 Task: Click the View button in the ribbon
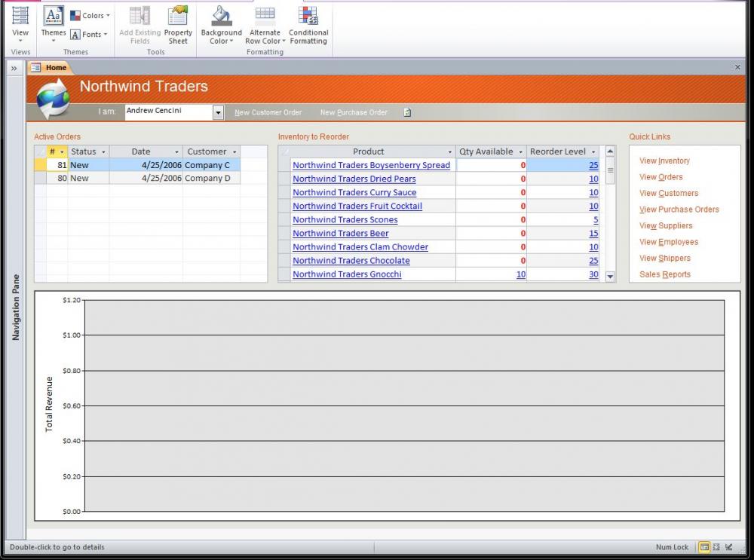20,23
